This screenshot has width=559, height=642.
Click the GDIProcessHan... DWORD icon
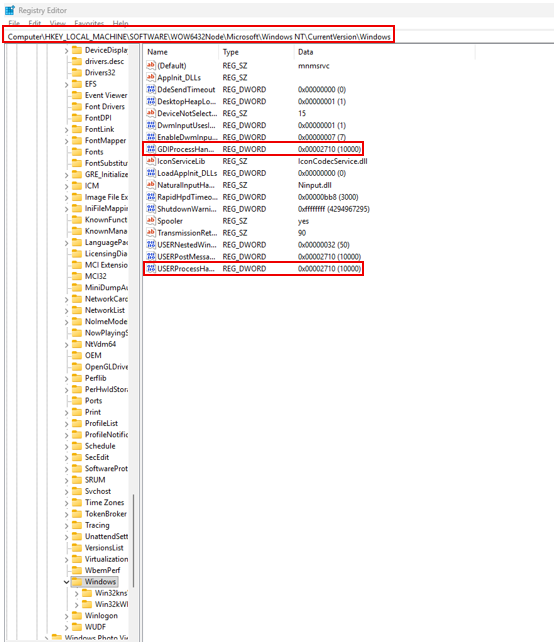tap(151, 149)
